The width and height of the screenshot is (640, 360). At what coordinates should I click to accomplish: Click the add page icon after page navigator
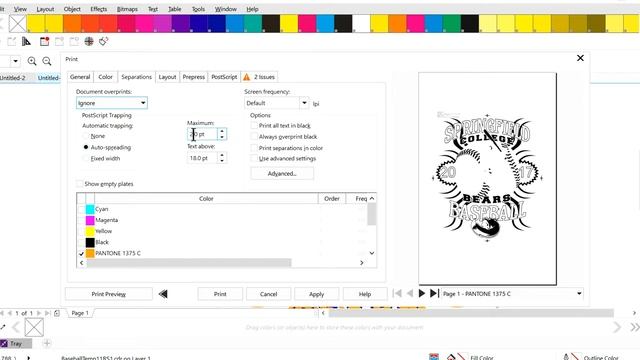(57, 313)
